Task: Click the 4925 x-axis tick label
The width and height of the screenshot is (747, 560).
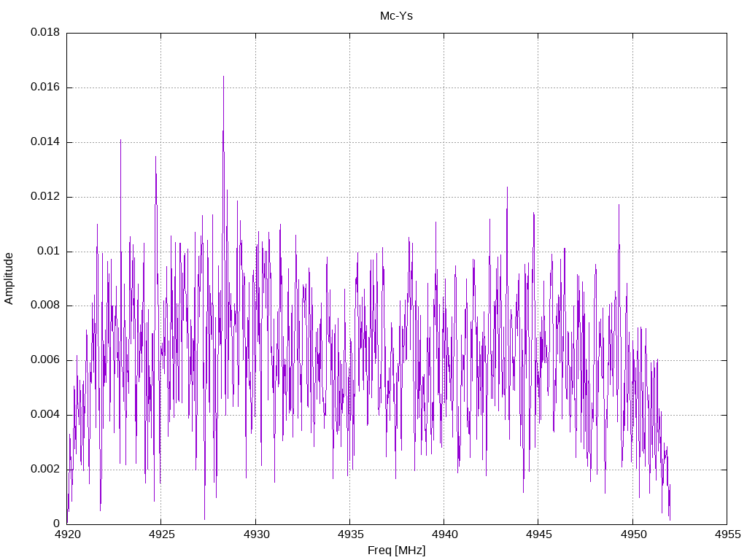Action: click(161, 534)
